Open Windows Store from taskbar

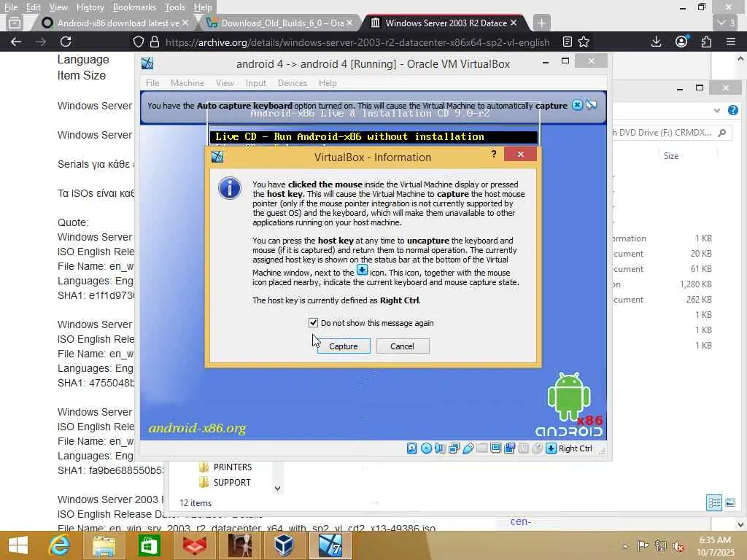(149, 545)
